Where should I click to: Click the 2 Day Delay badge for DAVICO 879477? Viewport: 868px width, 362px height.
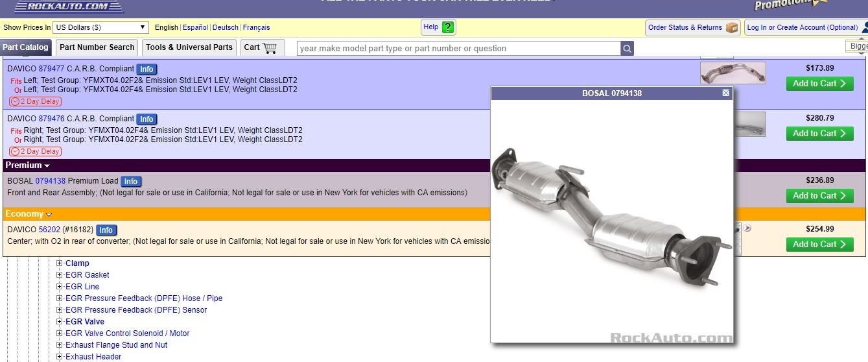coord(35,101)
